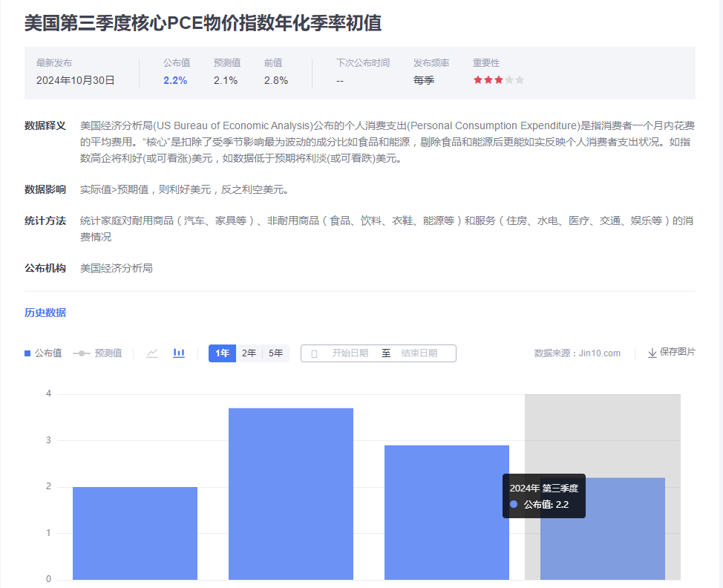Switch to line chart view icon
The image size is (723, 588).
point(152,353)
